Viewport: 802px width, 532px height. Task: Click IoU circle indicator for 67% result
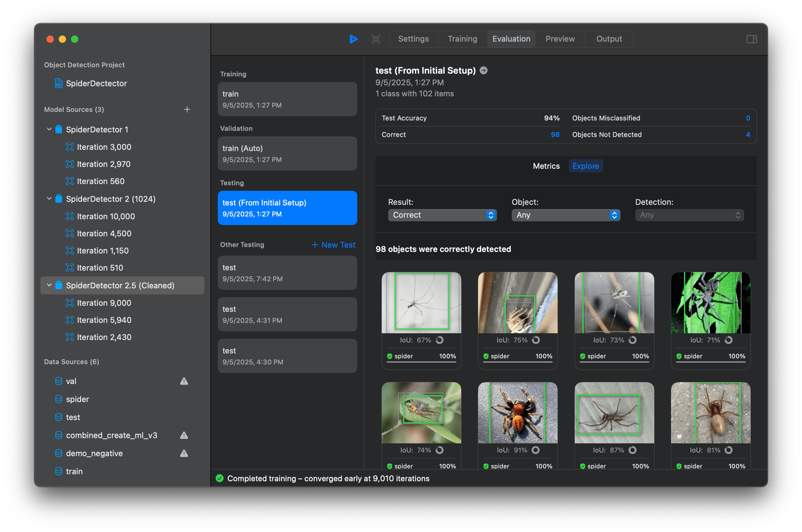pyautogui.click(x=439, y=340)
